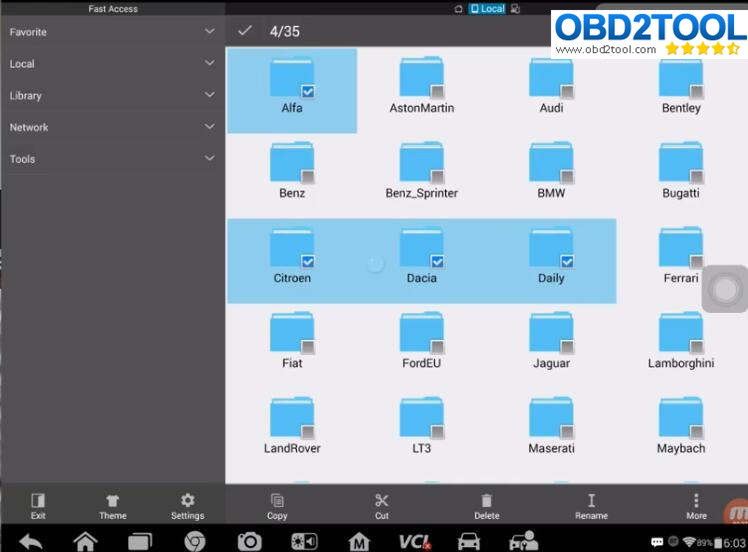
Task: Uncheck the Alfa folder checkbox
Action: [308, 91]
